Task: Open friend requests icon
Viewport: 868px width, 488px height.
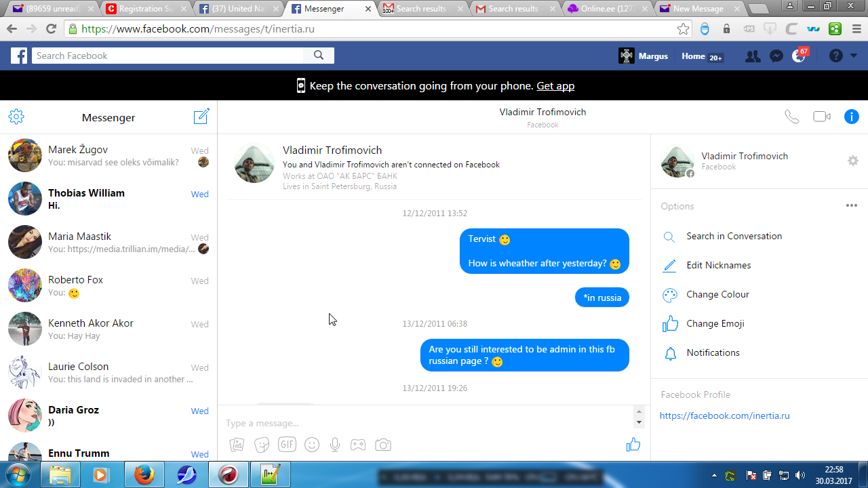Action: click(x=752, y=56)
